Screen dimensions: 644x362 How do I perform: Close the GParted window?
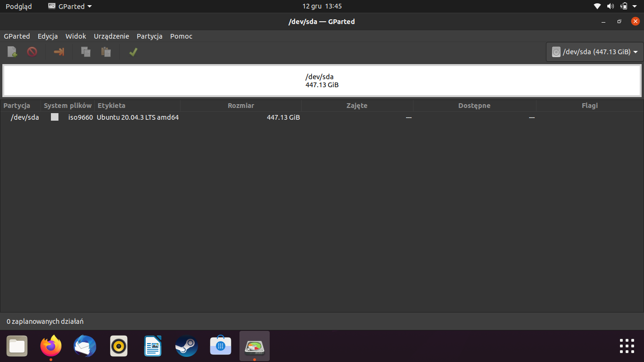[x=635, y=22]
